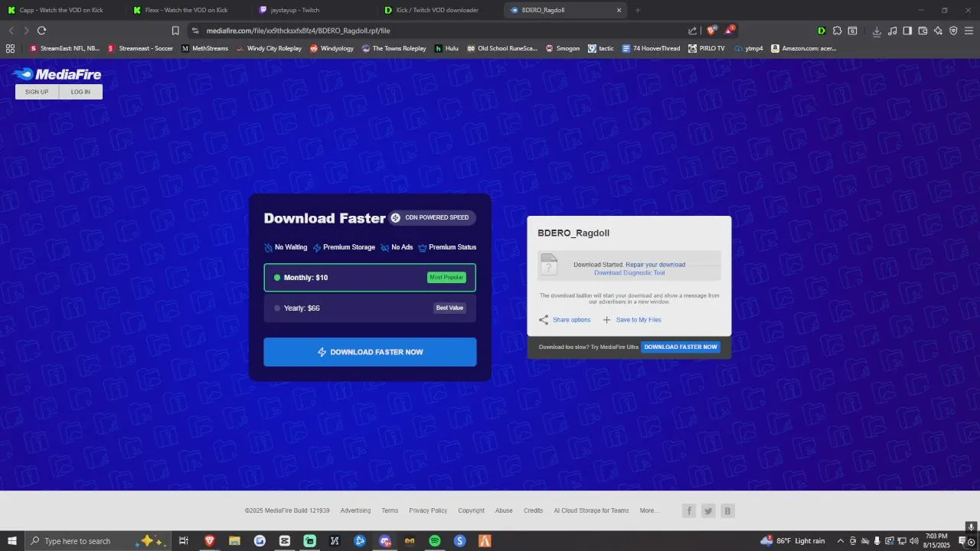Screen dimensions: 980x551
Task: Switch to the Capp Kick VOD tab
Action: pyautogui.click(x=61, y=10)
